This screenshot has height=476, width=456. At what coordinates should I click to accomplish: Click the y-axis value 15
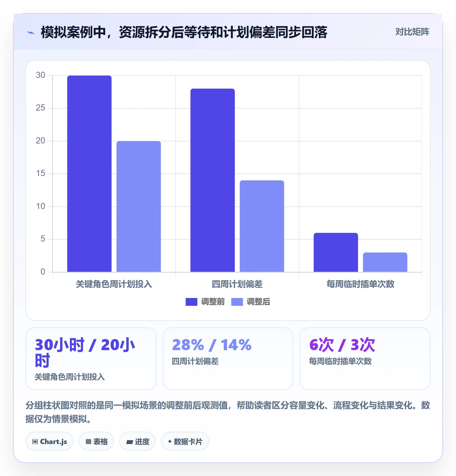coord(40,173)
